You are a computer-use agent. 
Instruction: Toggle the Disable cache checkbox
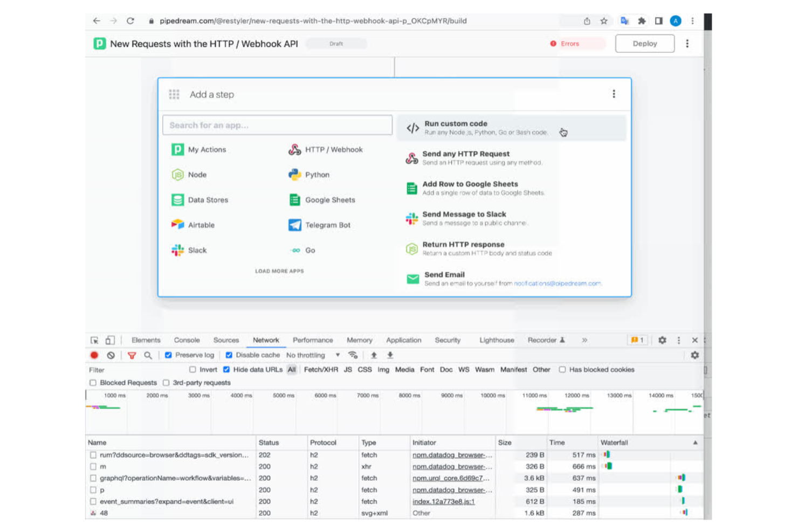229,355
